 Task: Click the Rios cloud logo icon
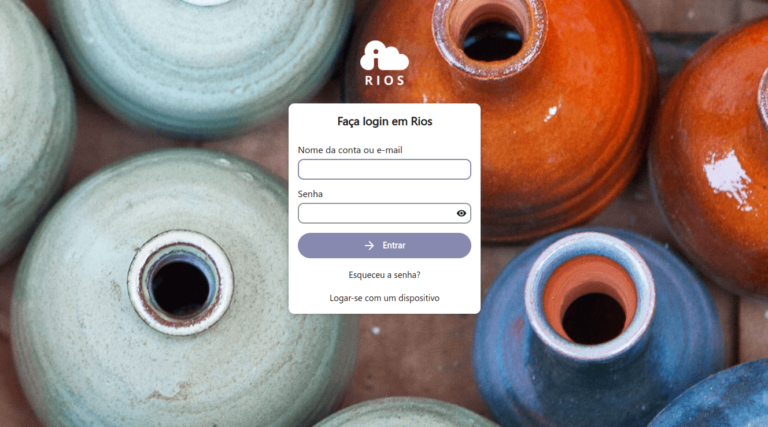384,55
